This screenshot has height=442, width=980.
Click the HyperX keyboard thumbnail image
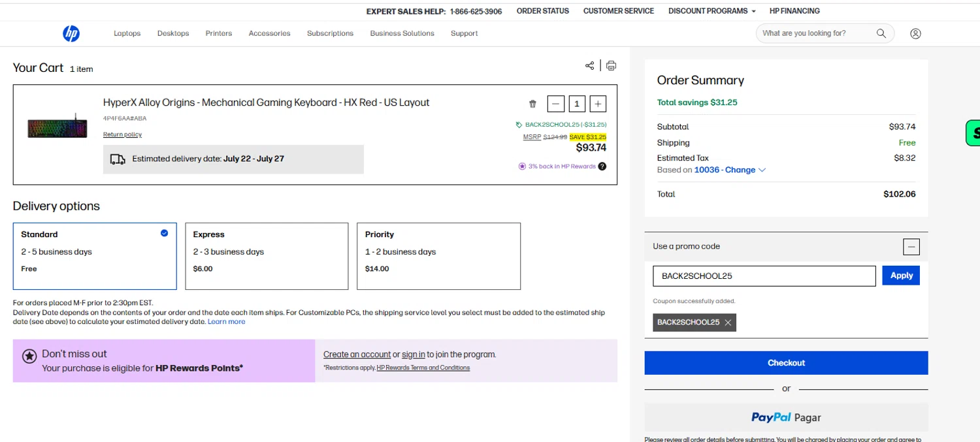pos(57,127)
